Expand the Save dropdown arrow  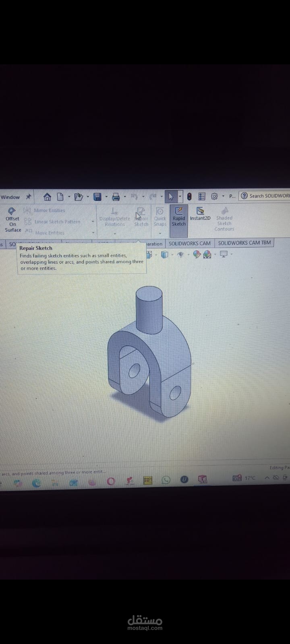coord(106,197)
